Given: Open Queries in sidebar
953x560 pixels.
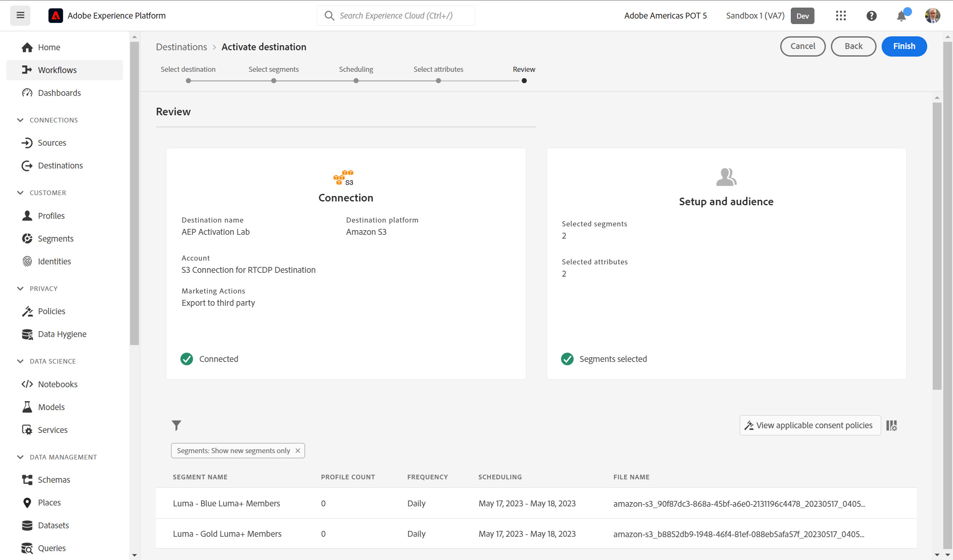Looking at the screenshot, I should coord(65,548).
